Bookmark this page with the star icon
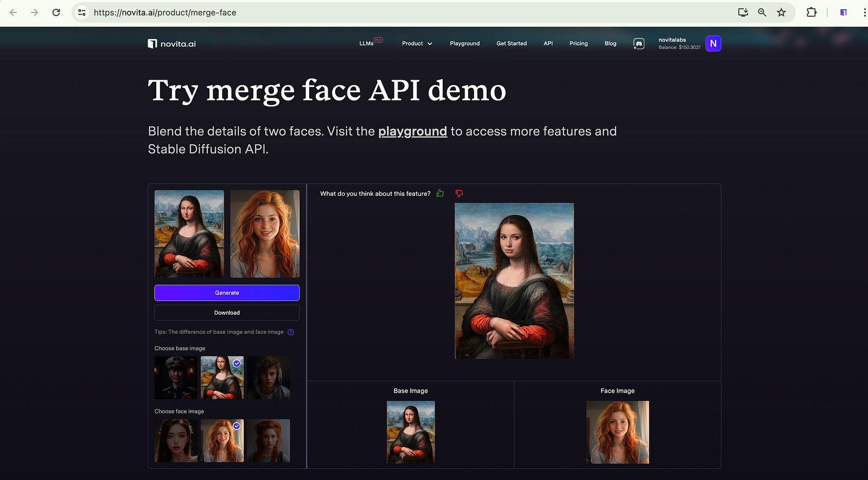This screenshot has height=480, width=868. (x=781, y=12)
